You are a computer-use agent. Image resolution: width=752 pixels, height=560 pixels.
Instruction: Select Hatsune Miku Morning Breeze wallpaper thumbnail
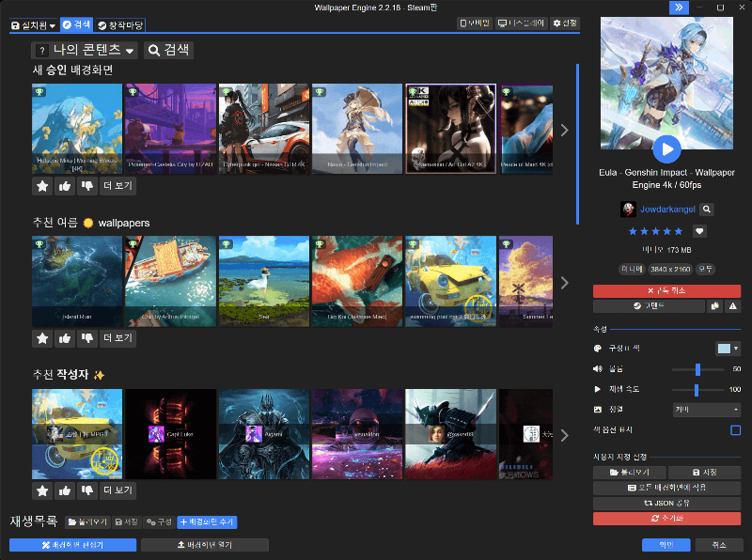tap(77, 129)
